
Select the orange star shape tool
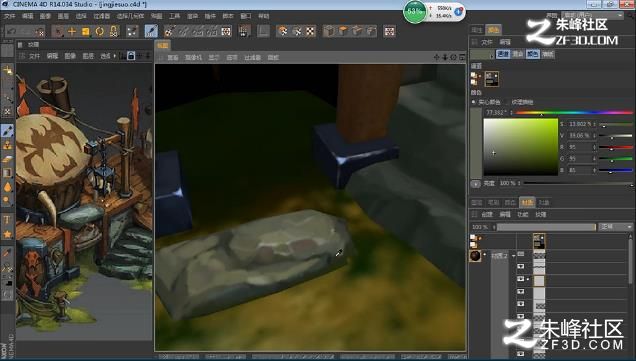[7, 234]
